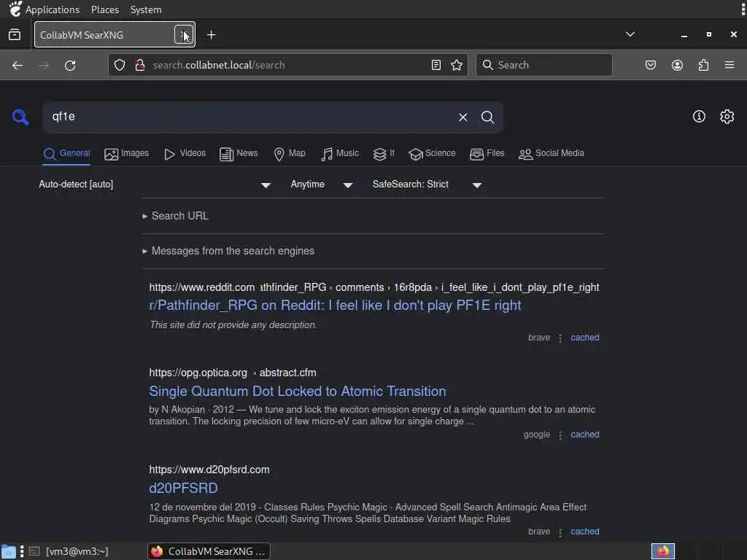Open Reddit Pathfinder_RPG PF1E result link
Image resolution: width=747 pixels, height=560 pixels.
click(335, 306)
